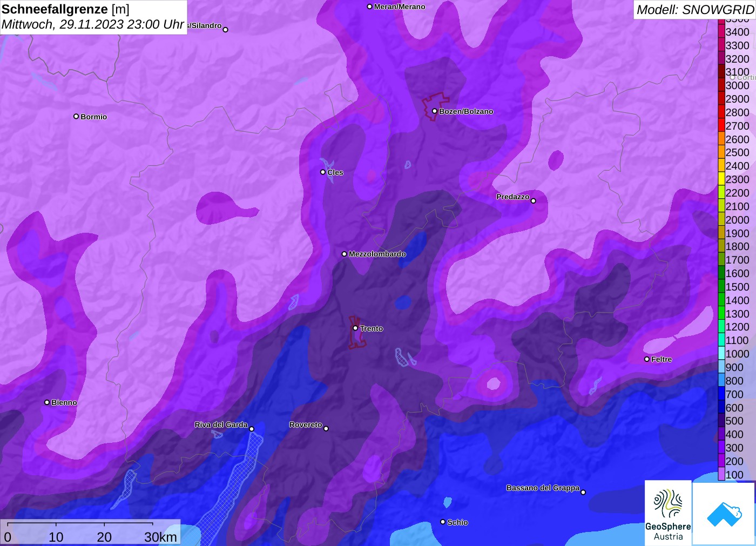756x546 pixels.
Task: Click the 10 mark on the scale bar
Action: click(56, 537)
